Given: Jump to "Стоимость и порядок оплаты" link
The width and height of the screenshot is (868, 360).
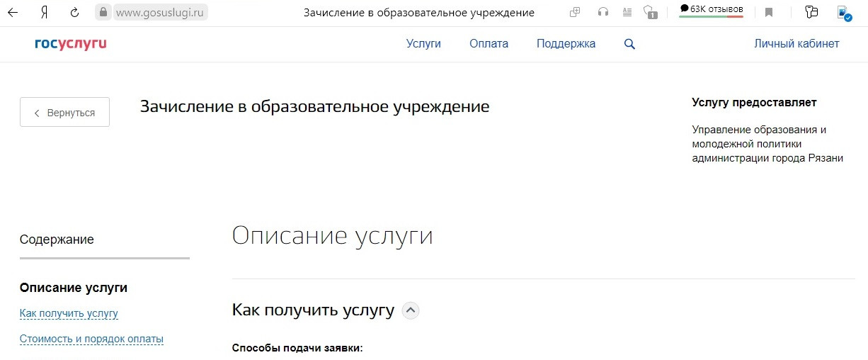Looking at the screenshot, I should 91,339.
